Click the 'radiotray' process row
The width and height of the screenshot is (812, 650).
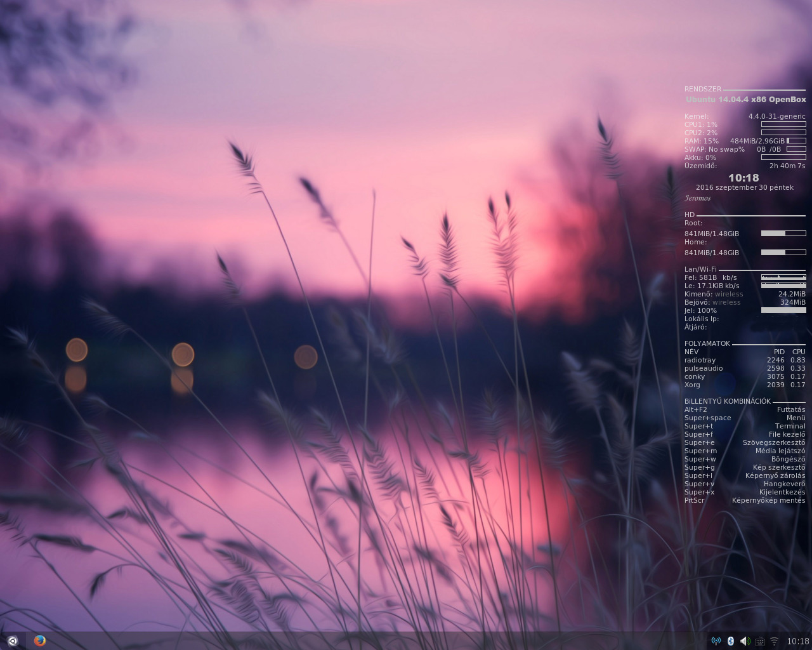click(745, 360)
